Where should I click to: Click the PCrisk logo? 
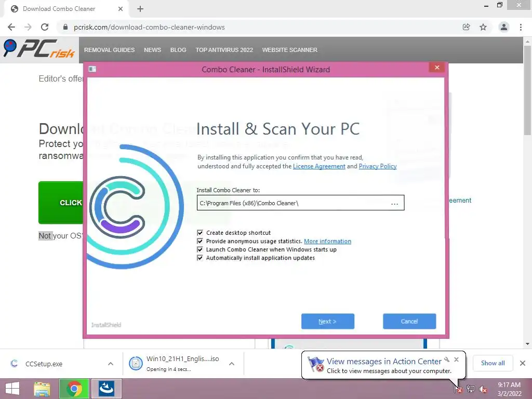(39, 48)
